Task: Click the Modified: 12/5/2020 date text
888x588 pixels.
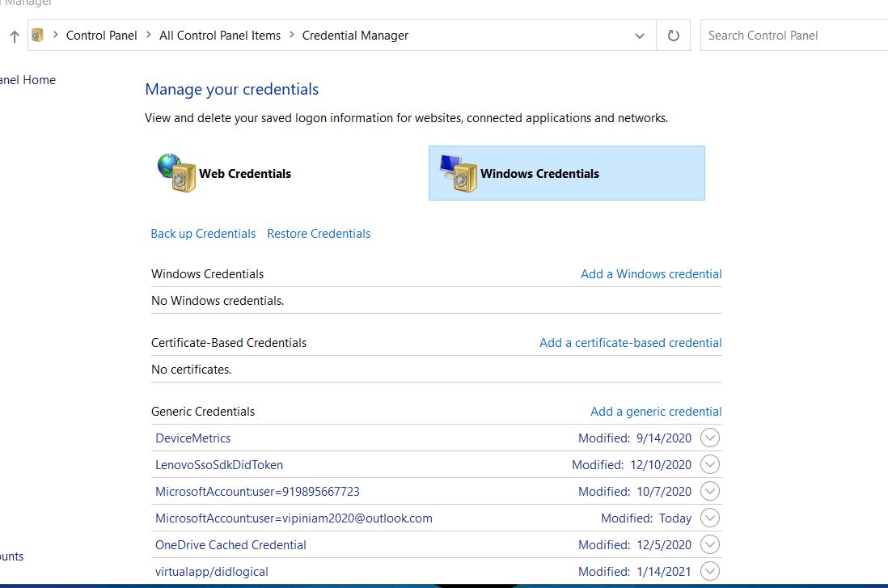Action: coord(635,544)
